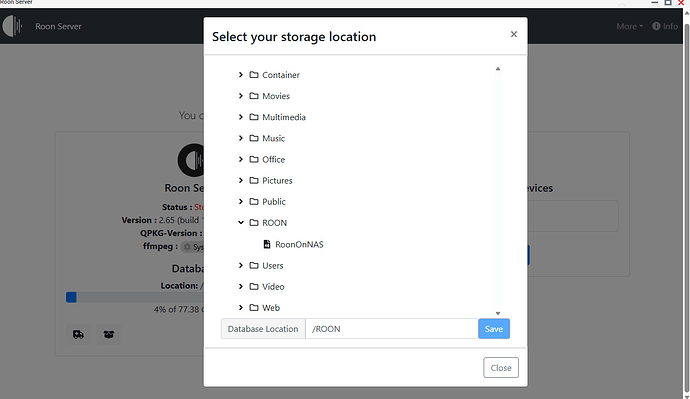Click the truck move-database icon
The height and width of the screenshot is (399, 690).
click(78, 335)
